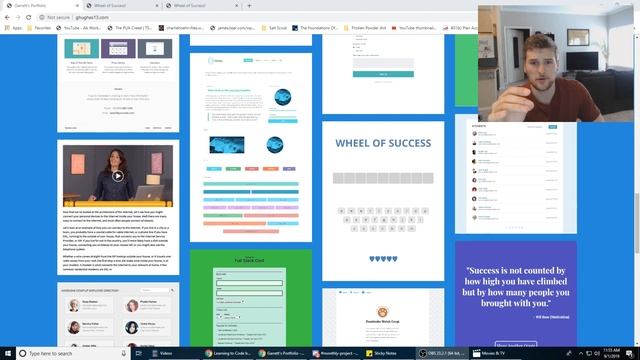The width and height of the screenshot is (640, 360).
Task: Open the taskbar clock and calendar
Action: point(611,353)
